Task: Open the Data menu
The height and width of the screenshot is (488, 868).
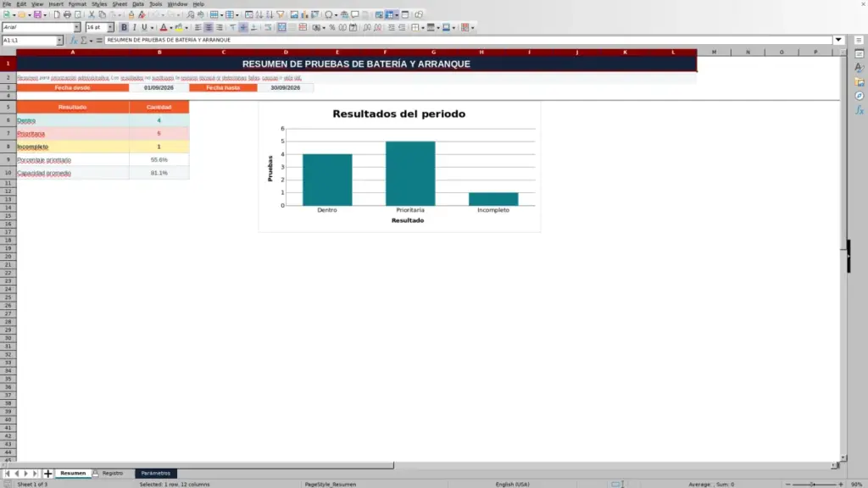Action: tap(138, 4)
